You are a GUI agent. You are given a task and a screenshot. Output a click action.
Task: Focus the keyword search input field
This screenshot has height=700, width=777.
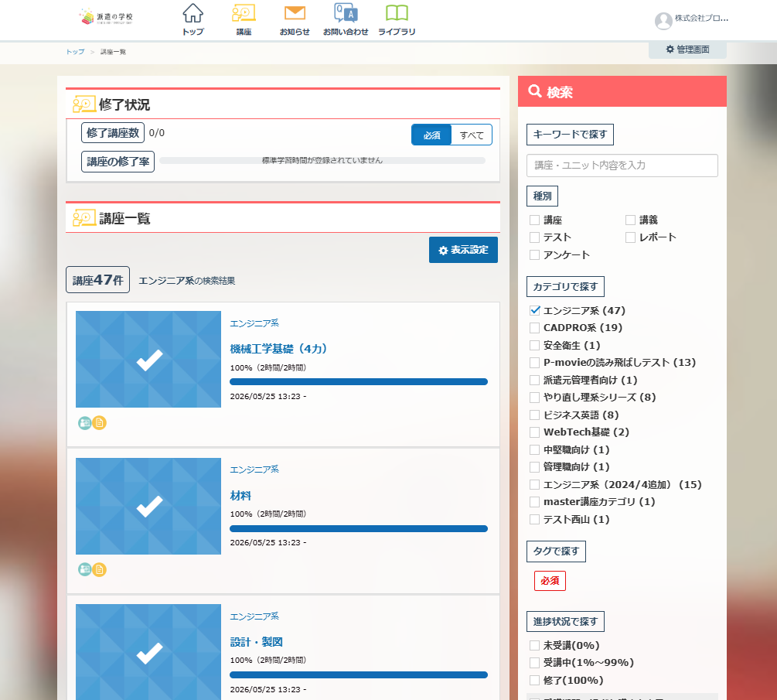point(622,165)
